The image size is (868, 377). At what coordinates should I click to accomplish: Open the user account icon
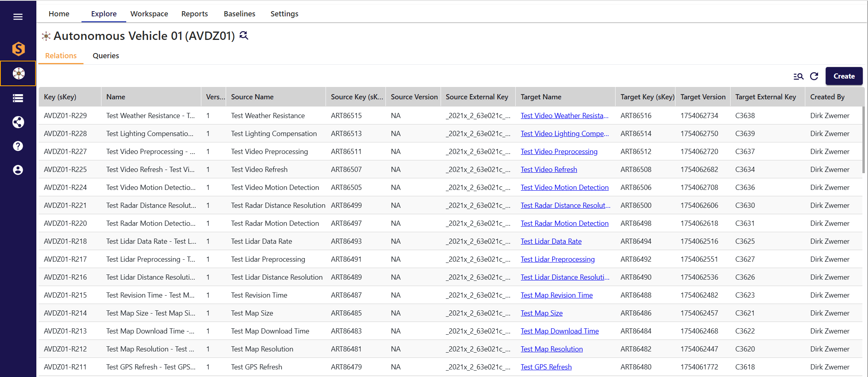18,170
